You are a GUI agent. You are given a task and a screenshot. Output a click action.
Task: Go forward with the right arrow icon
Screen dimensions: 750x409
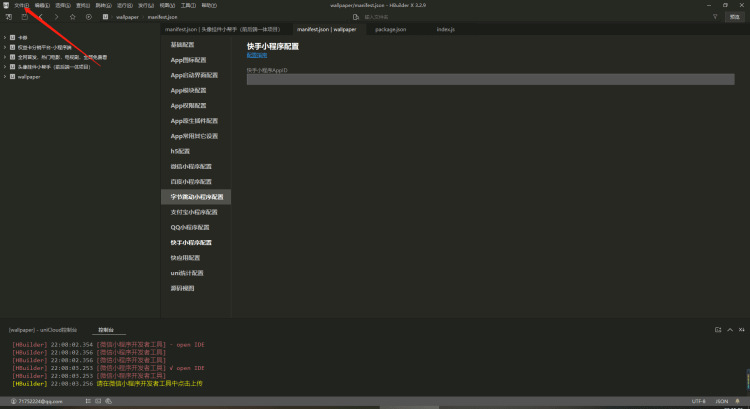click(x=56, y=17)
